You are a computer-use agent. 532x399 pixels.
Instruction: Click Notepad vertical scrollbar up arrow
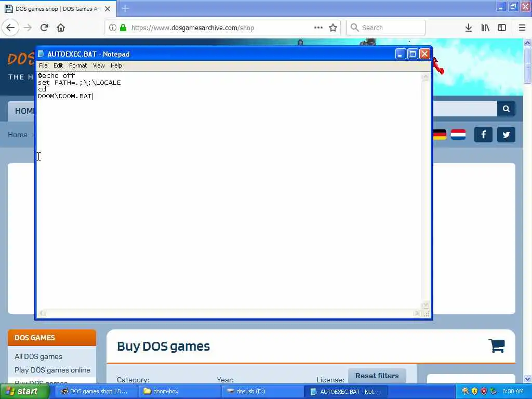[x=425, y=77]
